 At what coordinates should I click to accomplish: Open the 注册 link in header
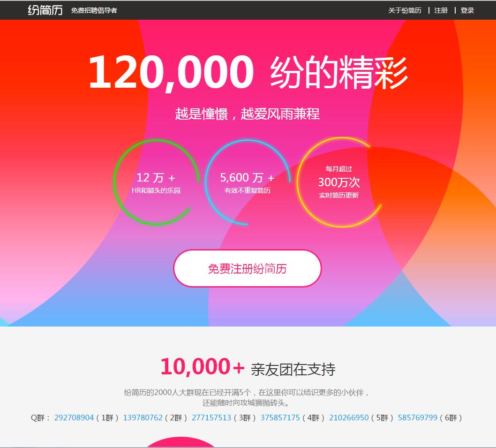tap(441, 10)
